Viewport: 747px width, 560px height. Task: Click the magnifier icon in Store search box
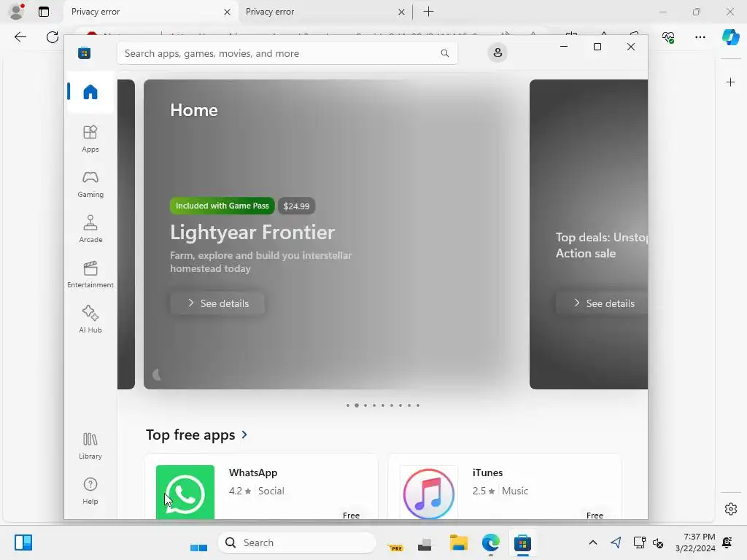[444, 53]
